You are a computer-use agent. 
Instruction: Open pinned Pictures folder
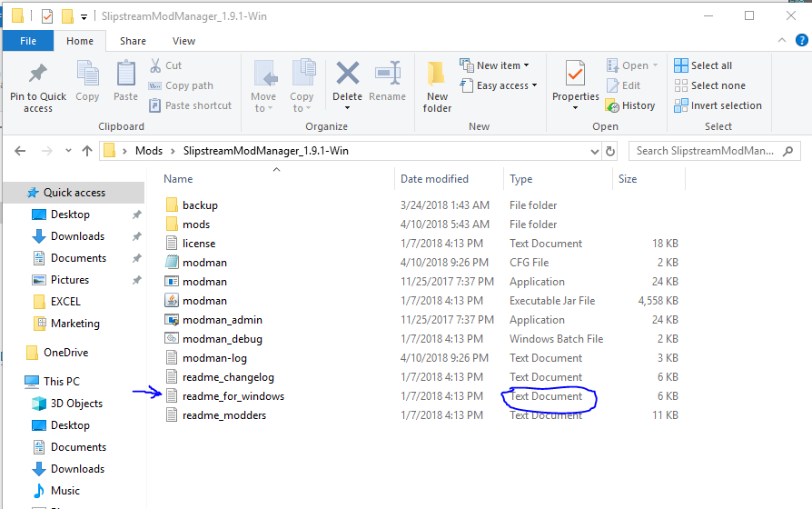[70, 280]
